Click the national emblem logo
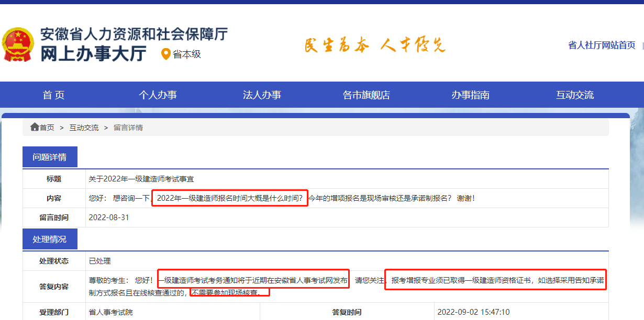The image size is (644, 320). 17,45
